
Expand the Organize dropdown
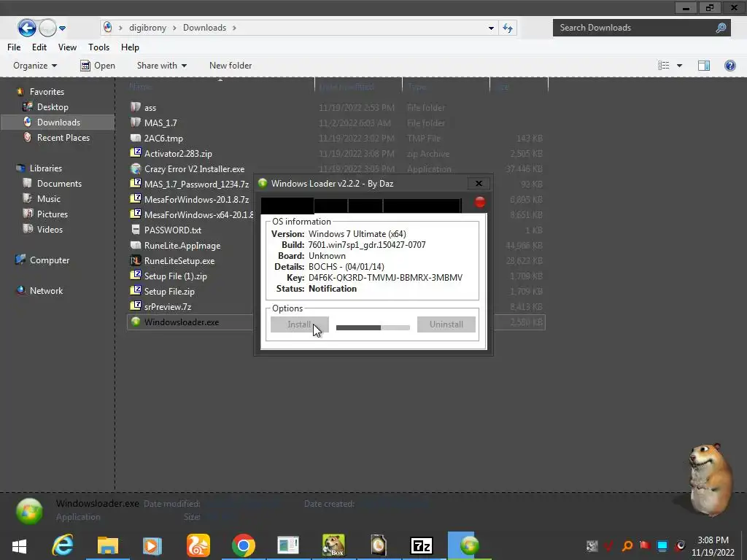(x=35, y=65)
